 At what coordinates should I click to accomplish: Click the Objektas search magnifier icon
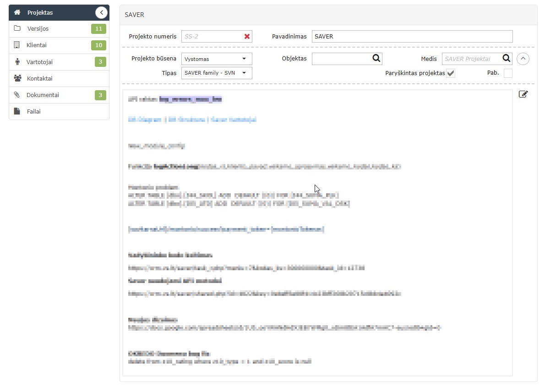[x=376, y=58]
